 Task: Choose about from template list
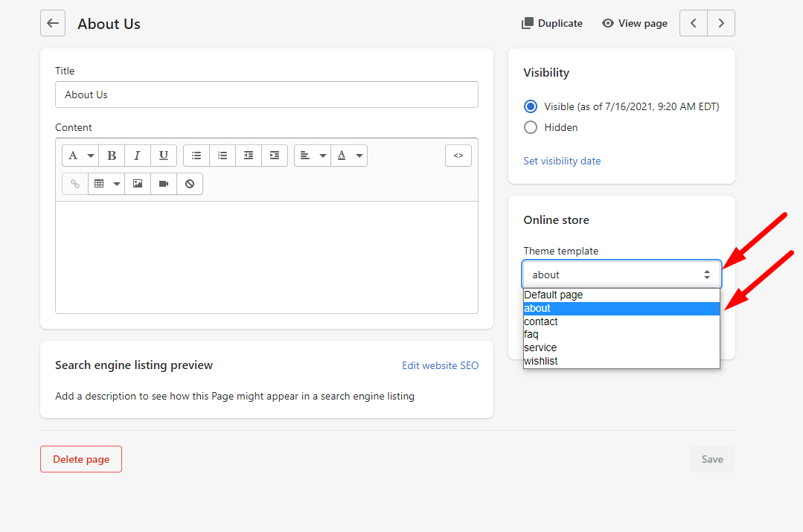(621, 308)
